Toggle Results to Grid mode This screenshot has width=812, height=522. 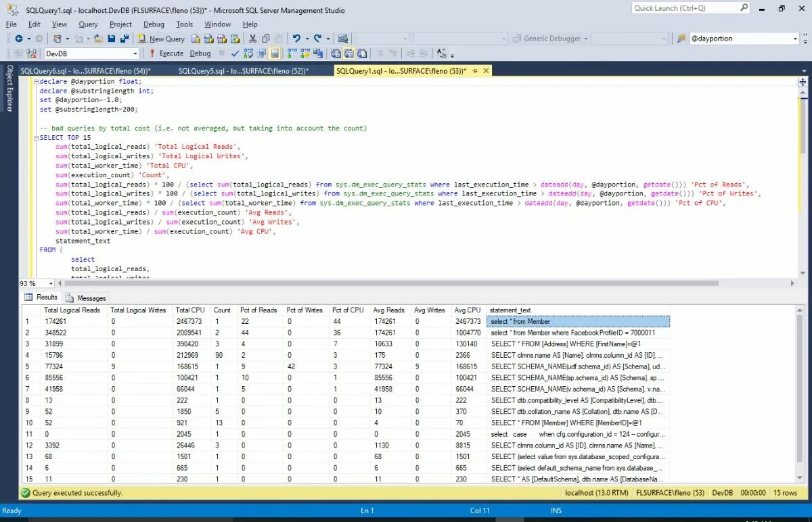(x=348, y=53)
